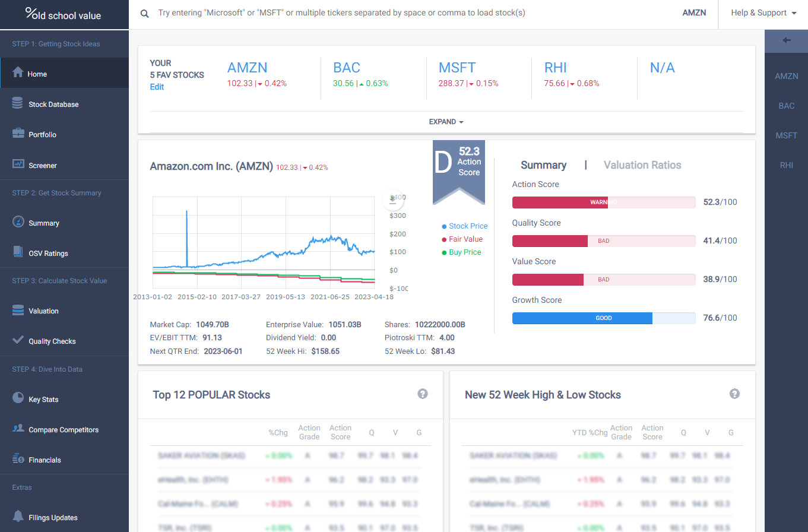Viewport: 808px width, 532px height.
Task: Click the Growth Score GOOD bar
Action: tap(604, 318)
